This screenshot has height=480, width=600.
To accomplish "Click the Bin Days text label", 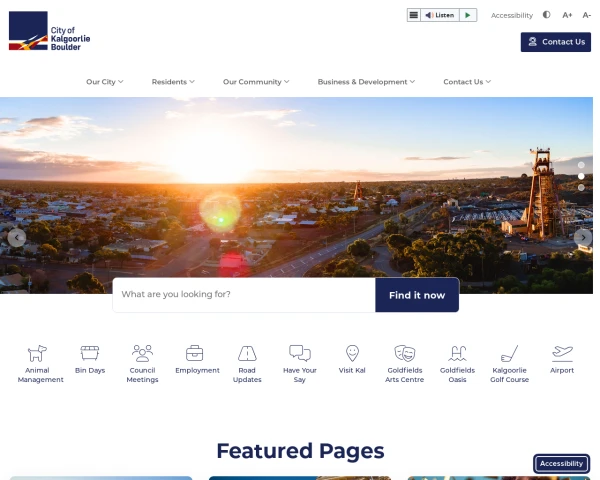I will [90, 371].
